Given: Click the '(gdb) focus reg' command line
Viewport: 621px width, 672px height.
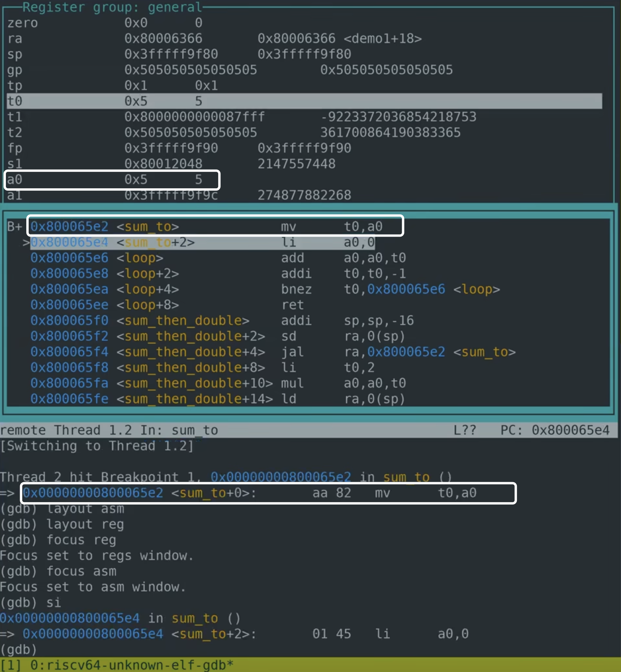Looking at the screenshot, I should (58, 540).
